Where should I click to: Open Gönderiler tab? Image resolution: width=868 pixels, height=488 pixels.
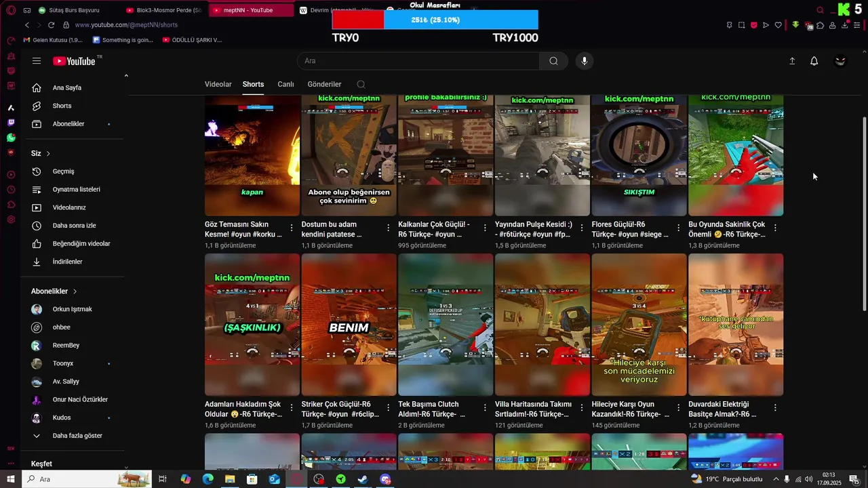click(x=324, y=84)
